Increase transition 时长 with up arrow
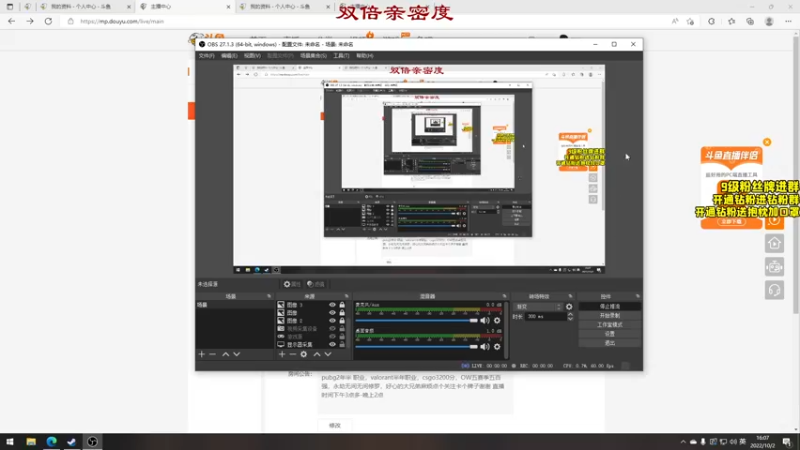 (570, 314)
